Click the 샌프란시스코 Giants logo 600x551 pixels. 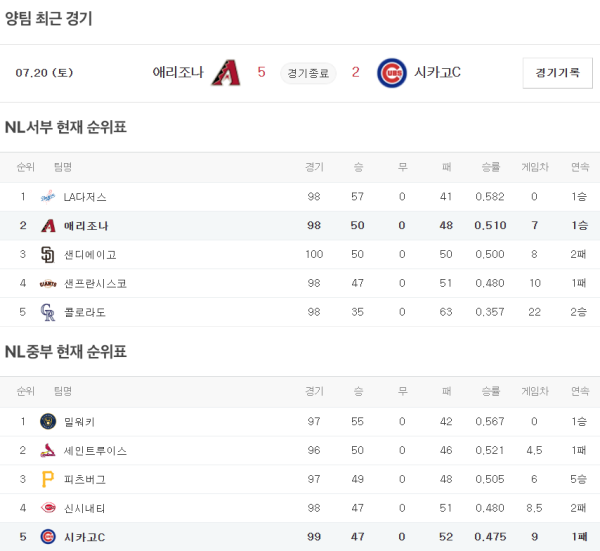(47, 283)
